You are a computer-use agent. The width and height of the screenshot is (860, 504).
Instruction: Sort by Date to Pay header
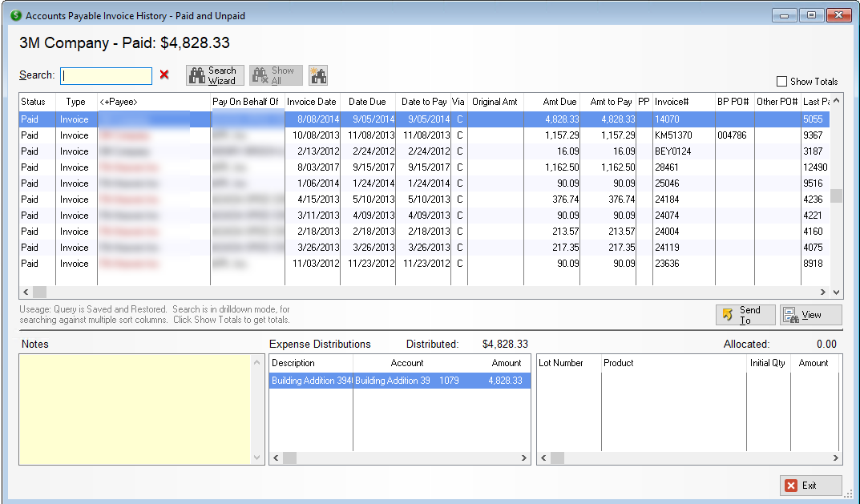(x=423, y=102)
